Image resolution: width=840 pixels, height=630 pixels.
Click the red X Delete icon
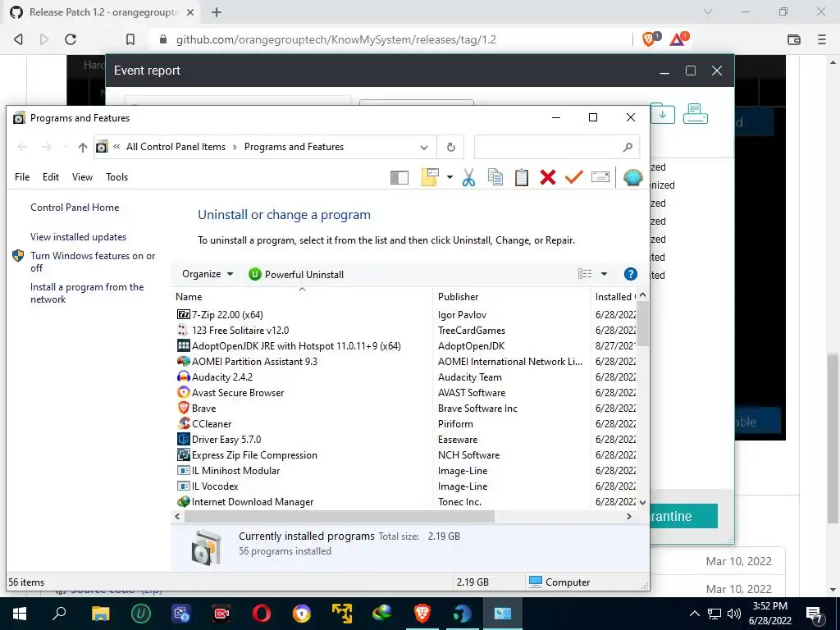pos(547,177)
